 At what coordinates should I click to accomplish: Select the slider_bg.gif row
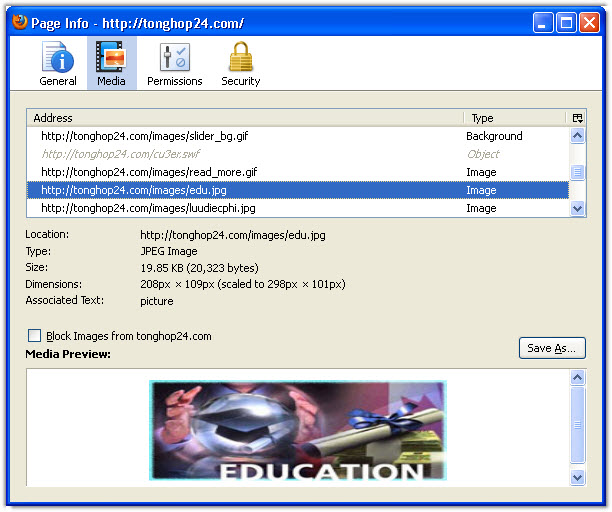(297, 136)
